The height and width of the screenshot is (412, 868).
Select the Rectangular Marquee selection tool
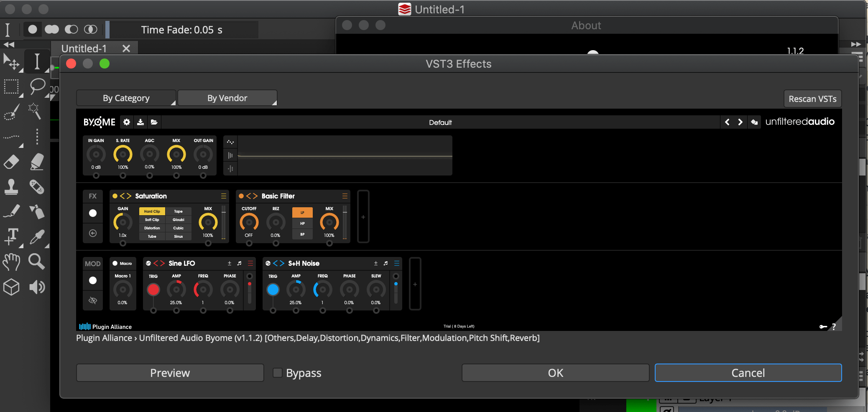pos(11,87)
